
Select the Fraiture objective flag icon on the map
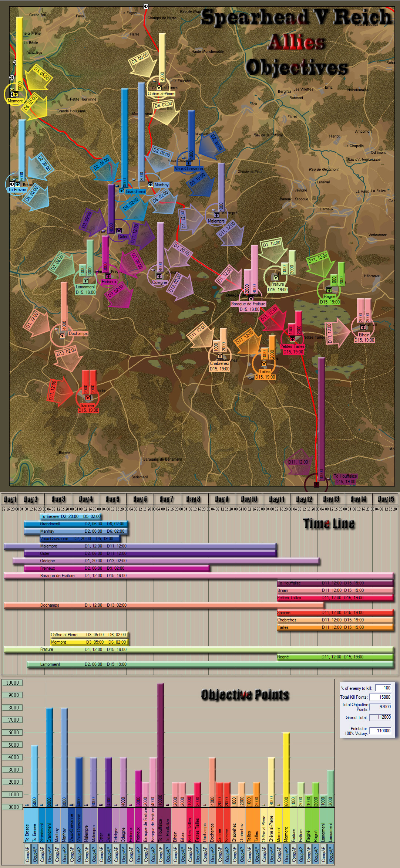(x=276, y=277)
